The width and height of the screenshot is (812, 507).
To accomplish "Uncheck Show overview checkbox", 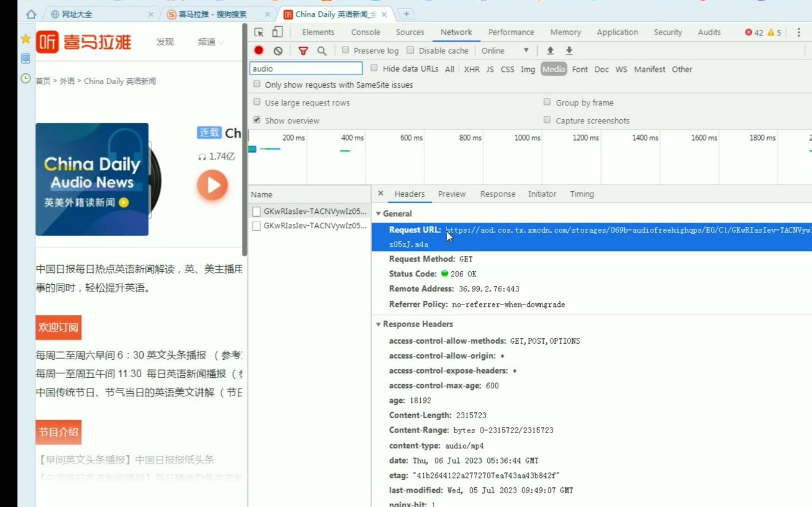I will [257, 120].
